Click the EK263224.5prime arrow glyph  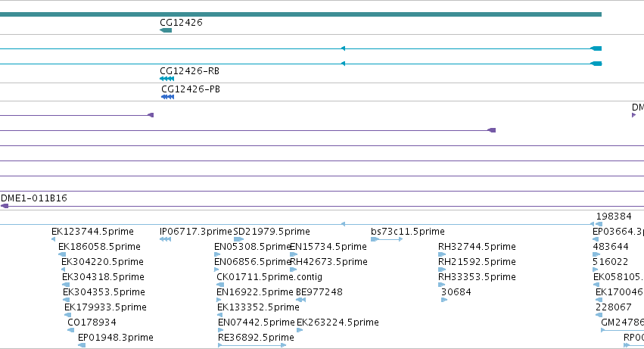(300, 330)
